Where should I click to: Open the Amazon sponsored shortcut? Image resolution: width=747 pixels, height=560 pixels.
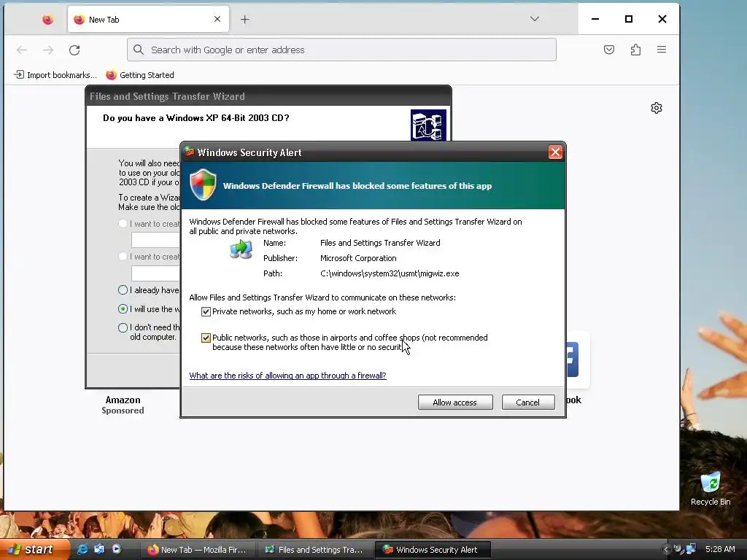tap(123, 404)
